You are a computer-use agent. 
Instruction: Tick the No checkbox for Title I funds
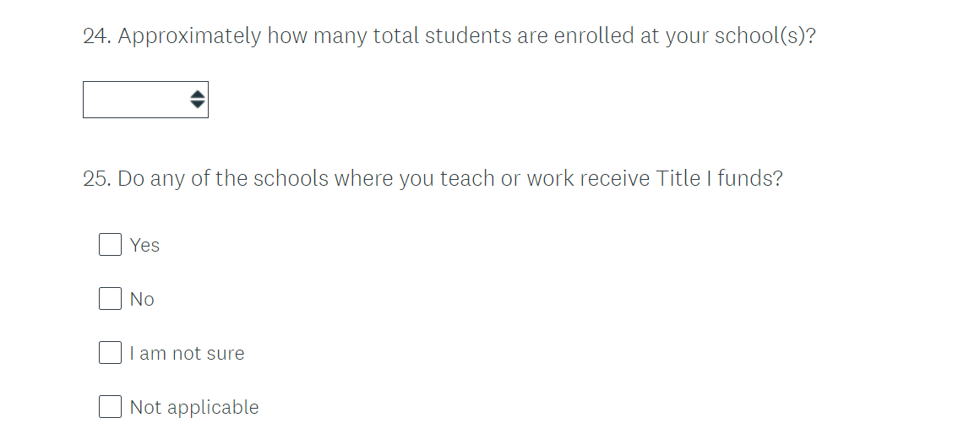click(x=110, y=299)
